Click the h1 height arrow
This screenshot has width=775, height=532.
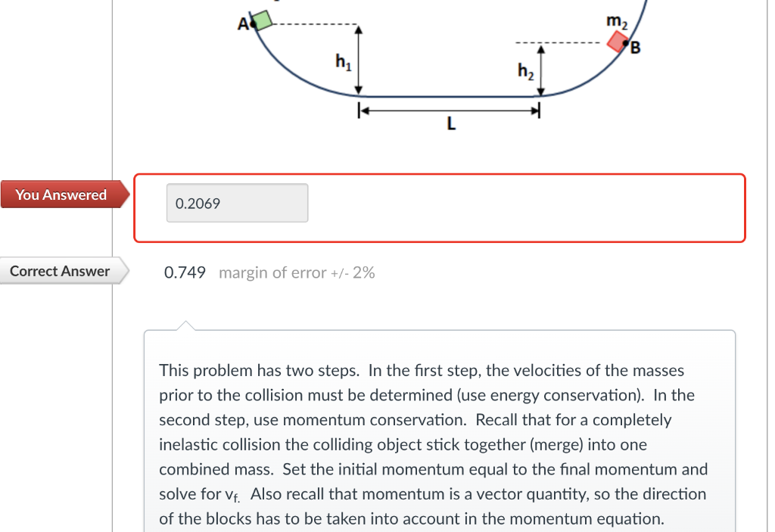358,61
